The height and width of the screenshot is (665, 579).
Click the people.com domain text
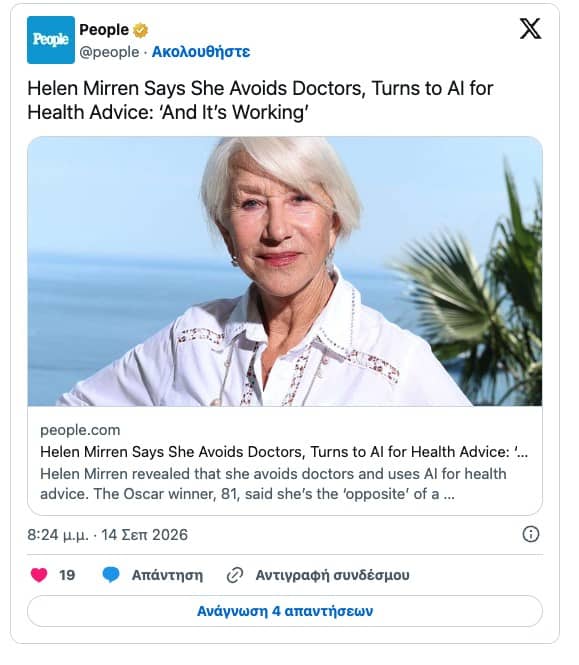80,430
